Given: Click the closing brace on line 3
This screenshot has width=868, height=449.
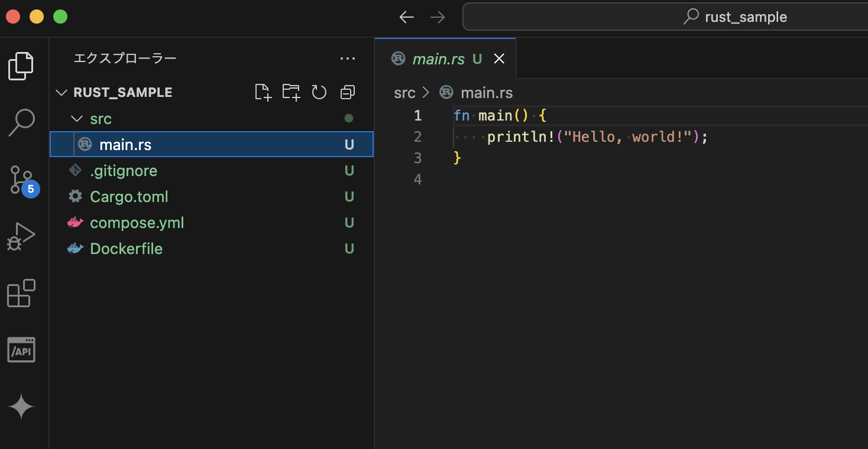Looking at the screenshot, I should click(x=457, y=158).
